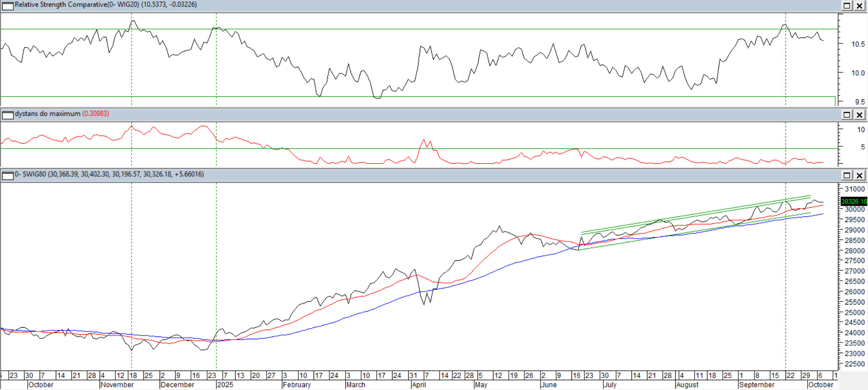Select the red dystans do maximum value
The height and width of the screenshot is (390, 868).
pyautogui.click(x=95, y=114)
